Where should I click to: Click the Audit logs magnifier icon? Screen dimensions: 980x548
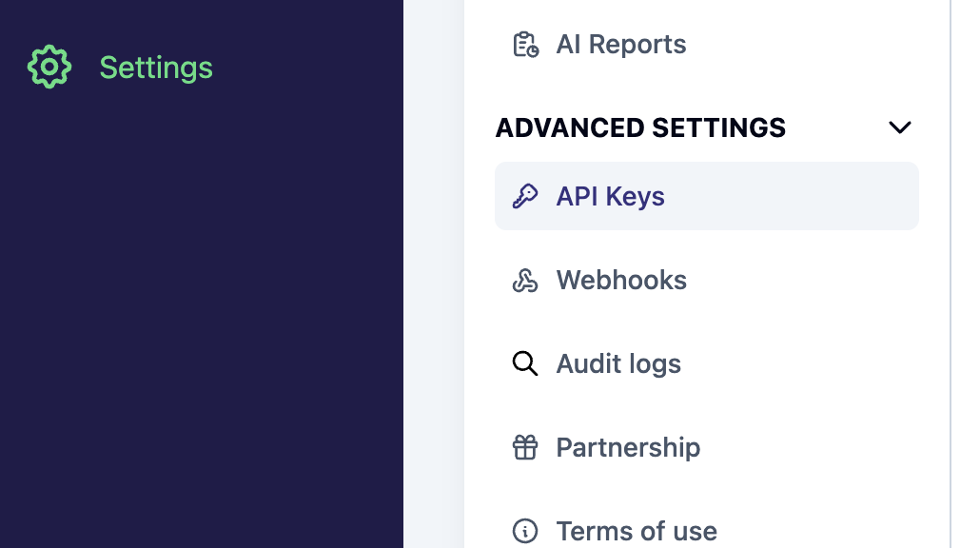[525, 363]
